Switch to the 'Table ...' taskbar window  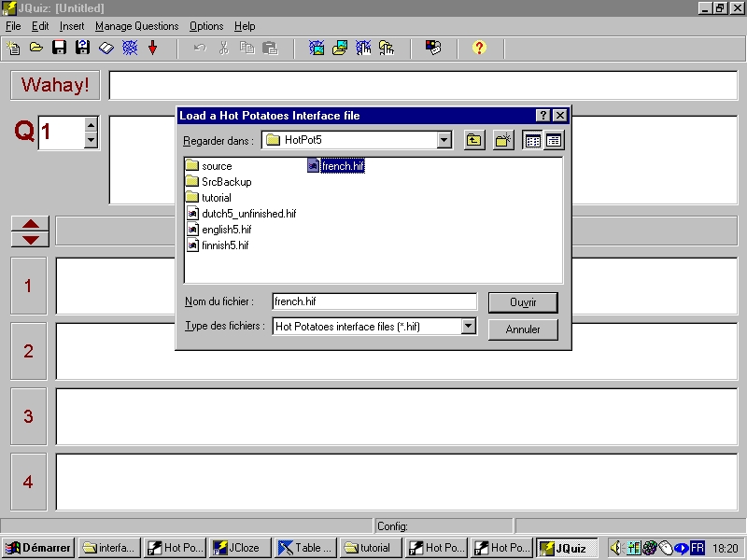305,548
